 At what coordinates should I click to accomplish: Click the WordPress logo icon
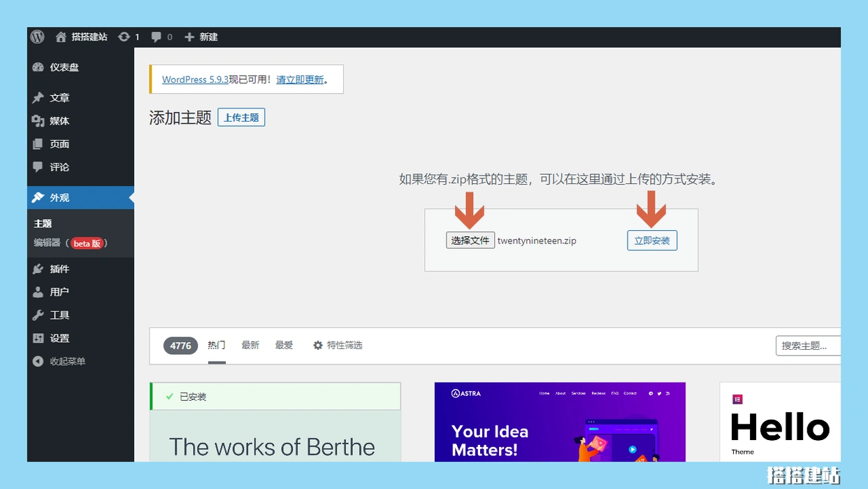pos(38,37)
